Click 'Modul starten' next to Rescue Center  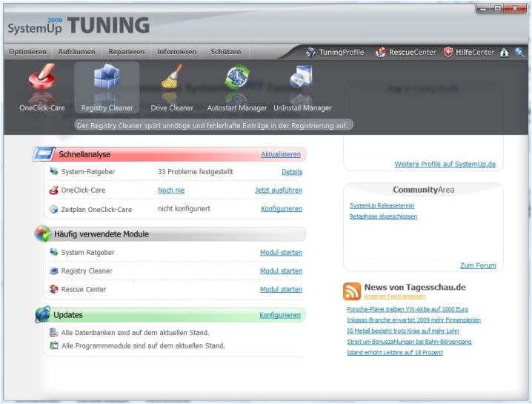click(x=281, y=290)
